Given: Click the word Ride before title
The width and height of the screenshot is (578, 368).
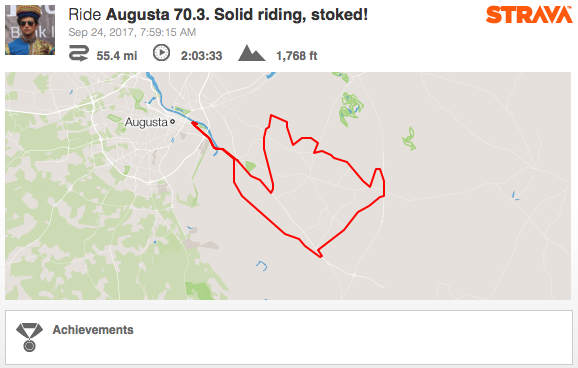Looking at the screenshot, I should click(85, 15).
